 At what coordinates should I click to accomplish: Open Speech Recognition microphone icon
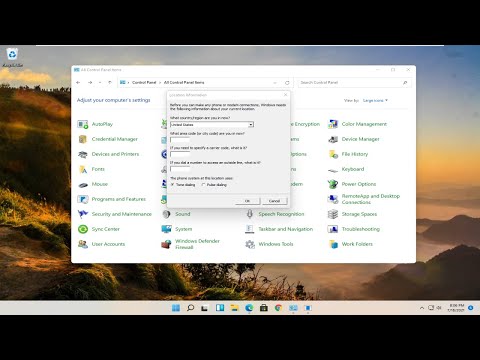click(x=250, y=214)
